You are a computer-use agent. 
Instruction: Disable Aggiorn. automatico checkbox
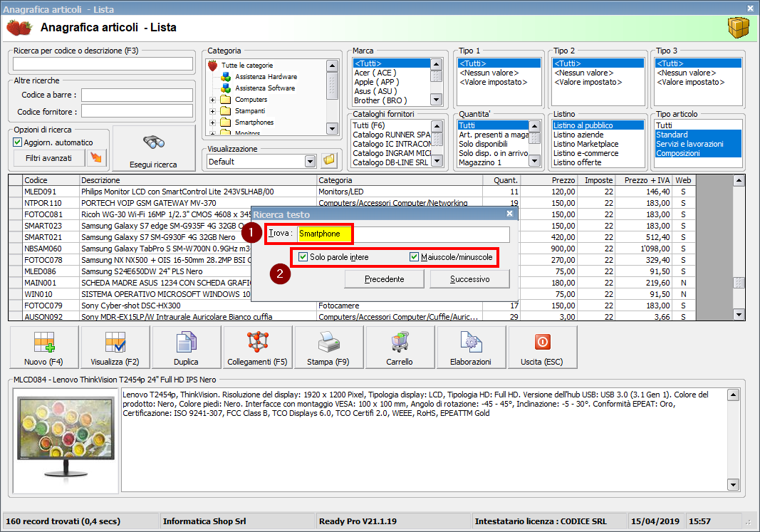coord(19,142)
